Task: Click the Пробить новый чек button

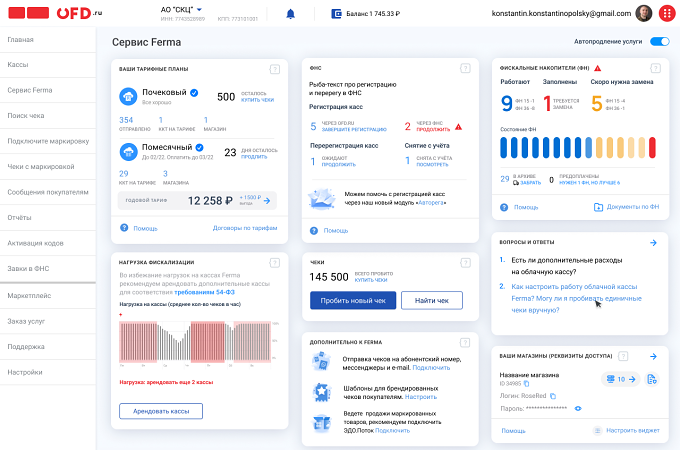Action: [x=353, y=300]
